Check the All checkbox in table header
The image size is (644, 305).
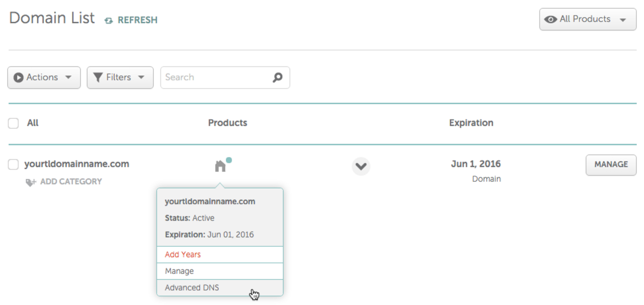pos(13,123)
